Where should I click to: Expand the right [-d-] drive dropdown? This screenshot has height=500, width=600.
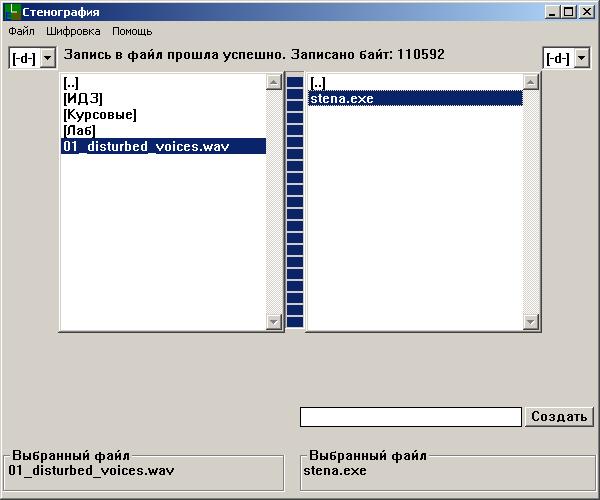pos(581,58)
